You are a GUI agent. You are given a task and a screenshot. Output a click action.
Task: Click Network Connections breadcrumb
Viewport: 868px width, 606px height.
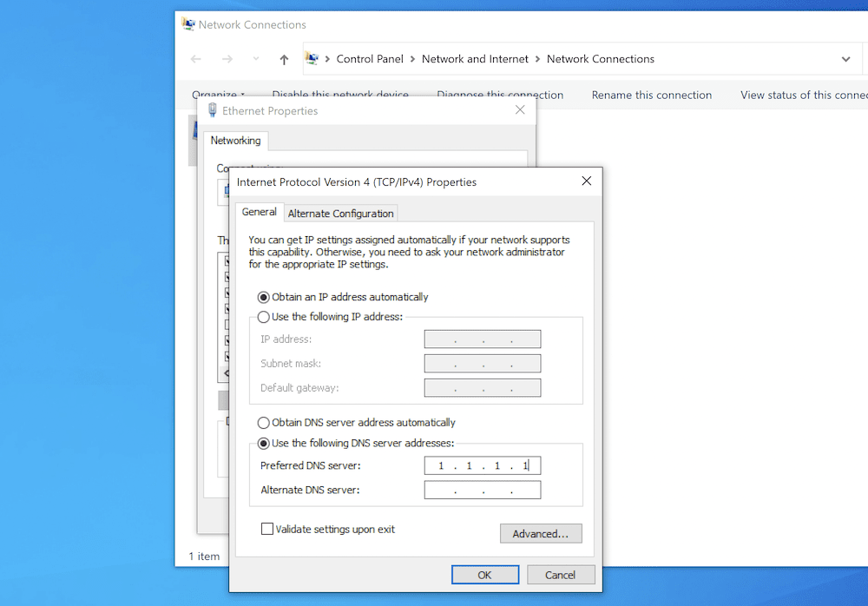pyautogui.click(x=601, y=59)
